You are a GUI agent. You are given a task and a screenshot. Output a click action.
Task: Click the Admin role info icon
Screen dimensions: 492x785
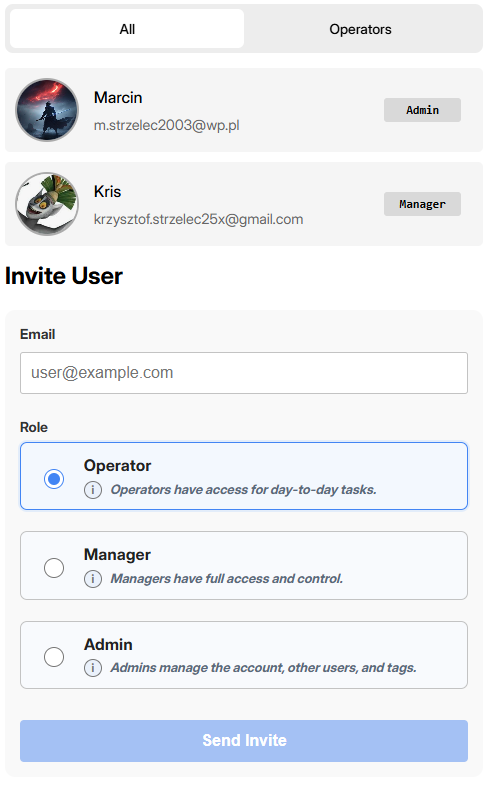(x=93, y=668)
